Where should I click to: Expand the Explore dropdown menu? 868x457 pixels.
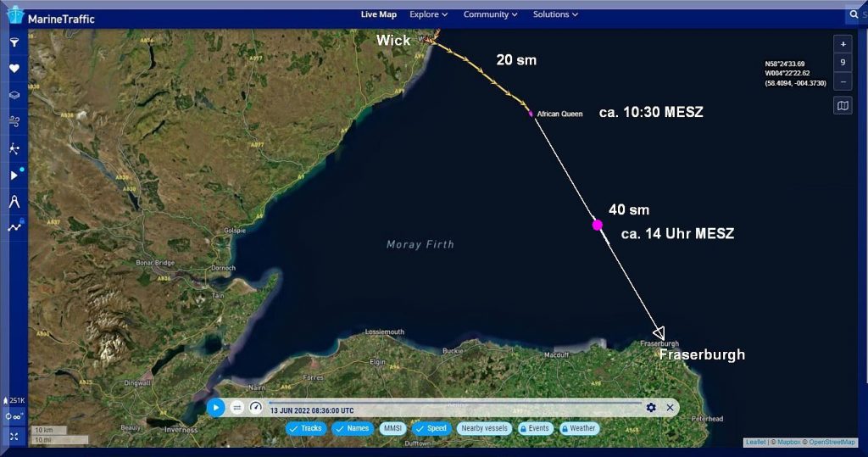(x=428, y=14)
